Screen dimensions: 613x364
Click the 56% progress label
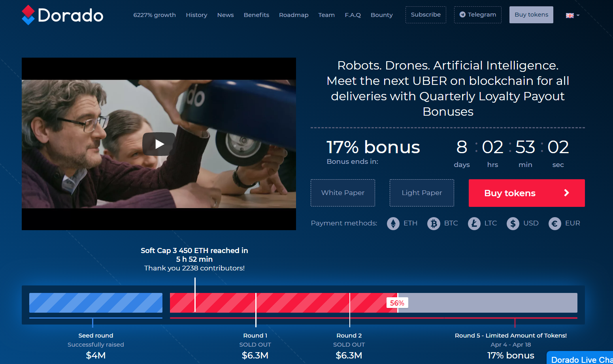(397, 303)
